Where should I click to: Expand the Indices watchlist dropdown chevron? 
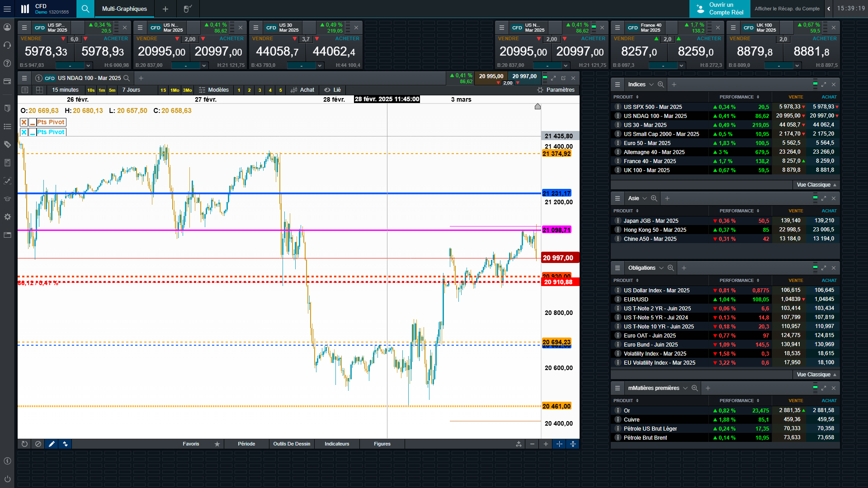(651, 84)
